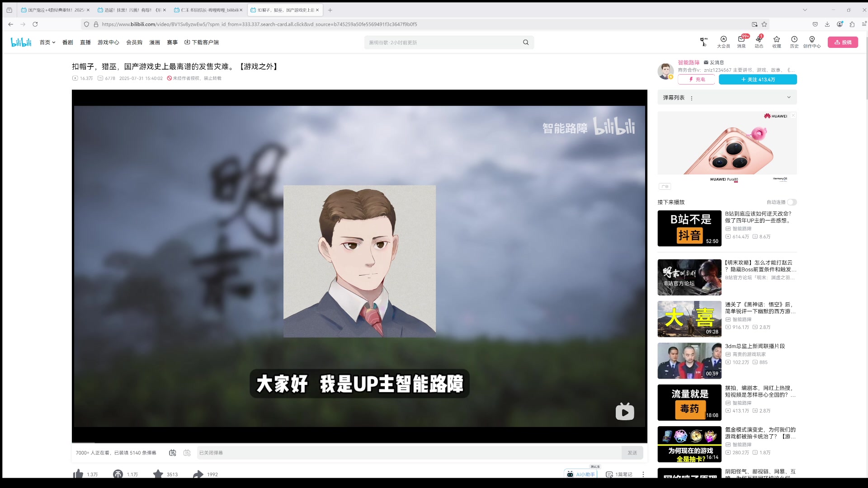
Task: Give coins with the coin icon
Action: 118,474
